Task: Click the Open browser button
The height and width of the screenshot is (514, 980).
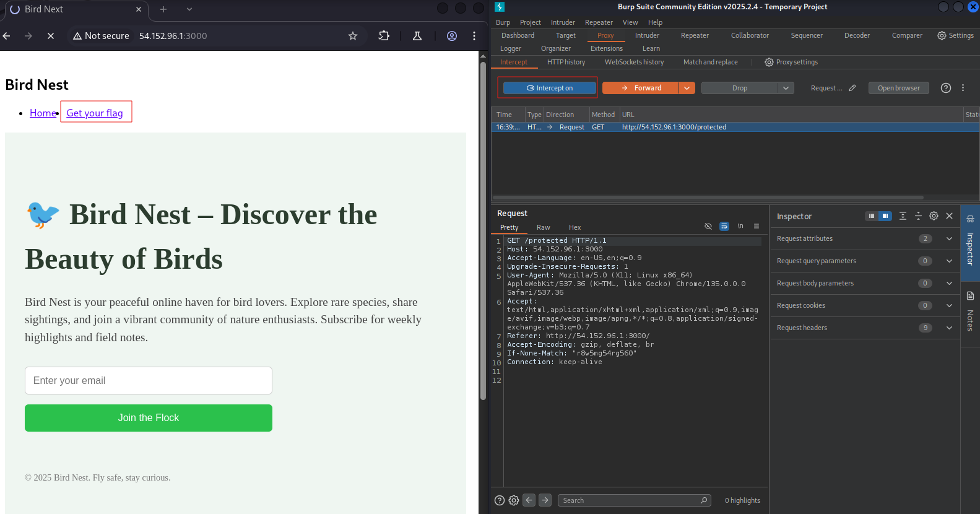Action: coord(899,88)
